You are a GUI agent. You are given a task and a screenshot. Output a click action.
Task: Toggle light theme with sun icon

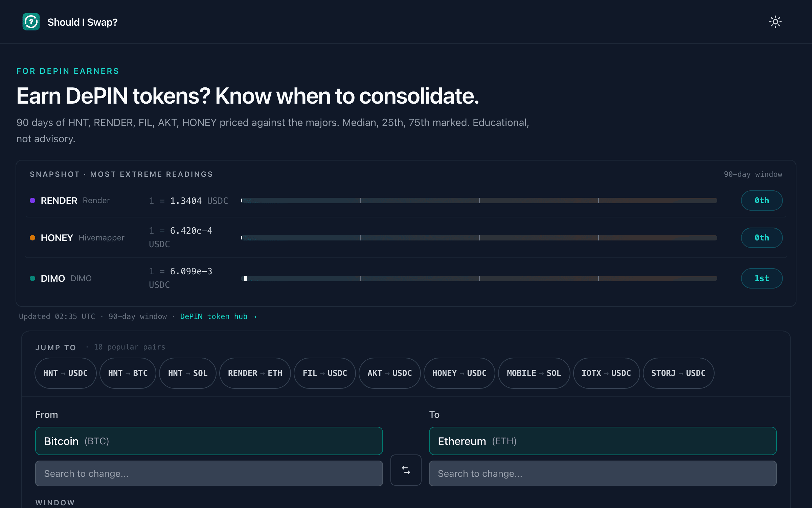[775, 22]
